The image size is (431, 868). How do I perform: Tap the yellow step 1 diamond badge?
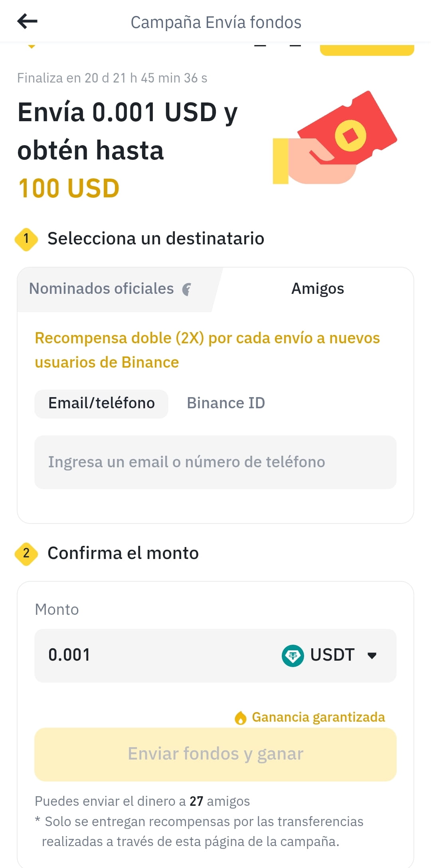[x=26, y=239]
